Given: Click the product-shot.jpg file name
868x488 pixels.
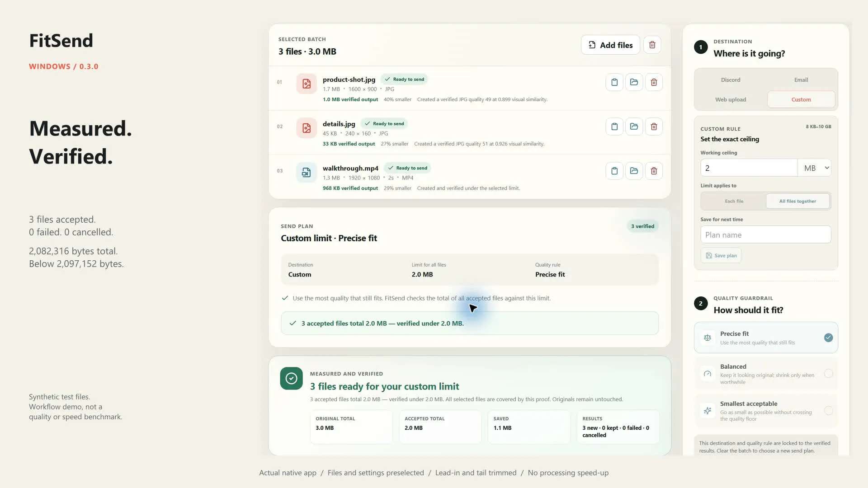Looking at the screenshot, I should point(349,80).
